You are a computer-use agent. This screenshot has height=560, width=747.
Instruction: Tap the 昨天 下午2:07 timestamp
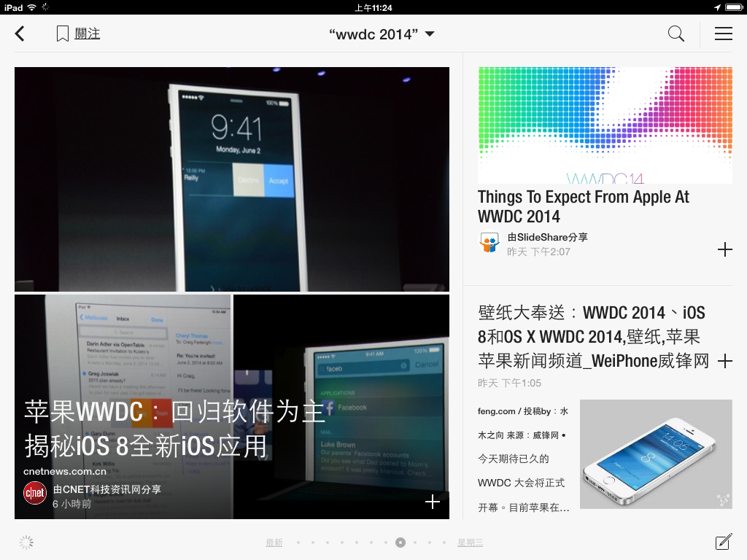(x=538, y=252)
